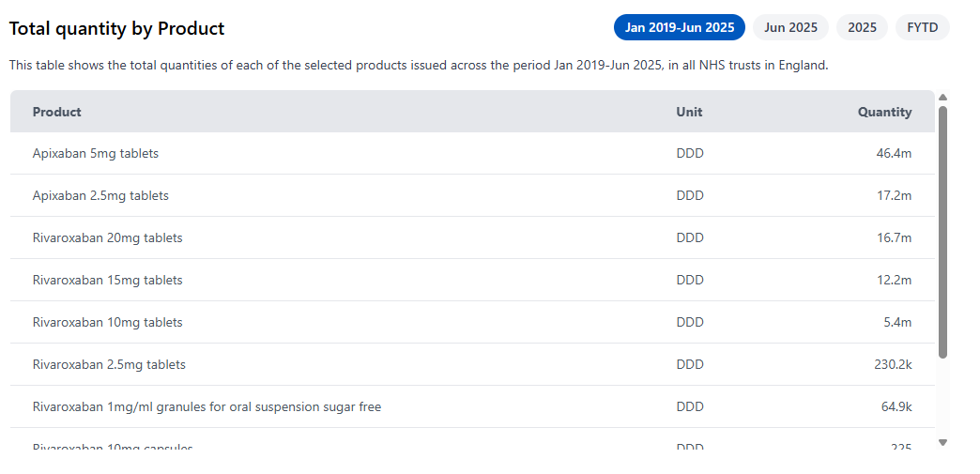Image resolution: width=980 pixels, height=474 pixels.
Task: Select the Apixaban 5mg tablets row
Action: (96, 153)
